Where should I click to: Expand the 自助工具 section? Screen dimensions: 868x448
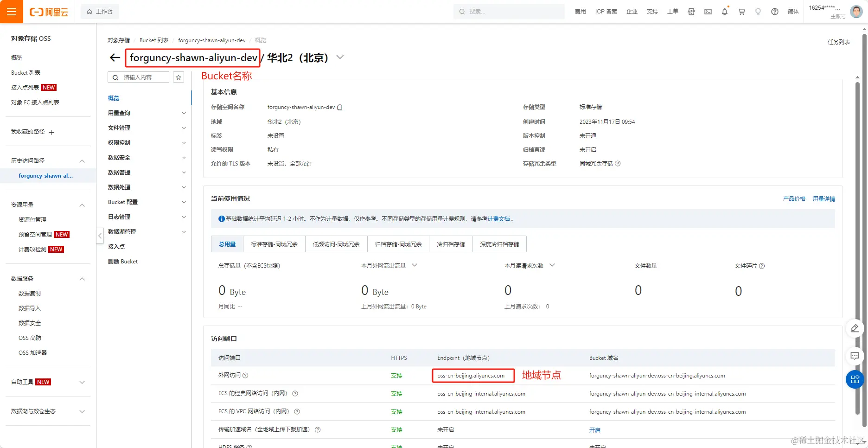pos(82,382)
